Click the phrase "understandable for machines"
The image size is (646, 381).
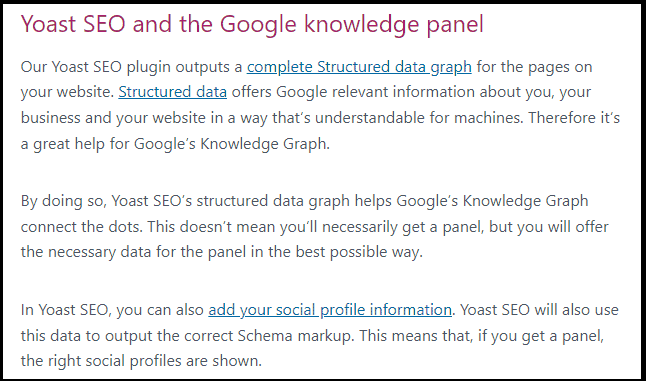419,118
